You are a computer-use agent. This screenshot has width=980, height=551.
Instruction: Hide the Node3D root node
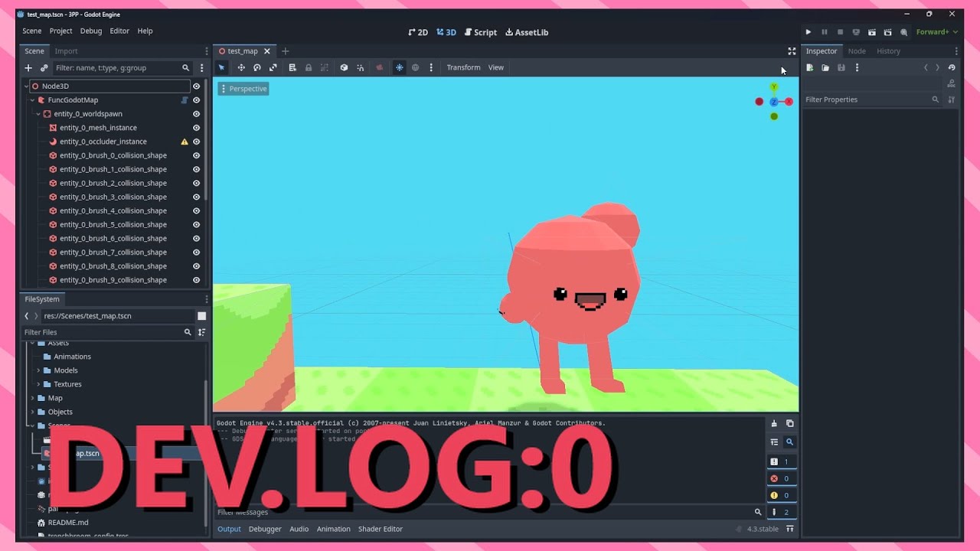(196, 86)
